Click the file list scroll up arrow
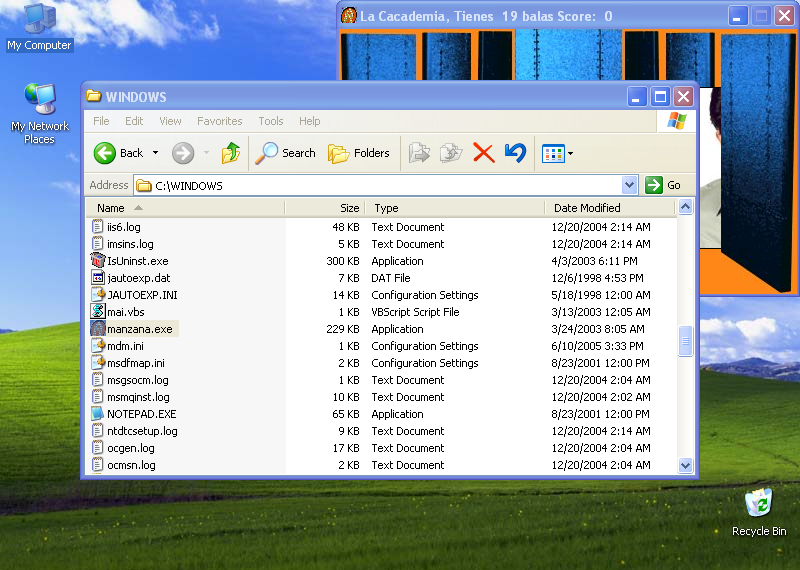The width and height of the screenshot is (800, 570). tap(685, 207)
